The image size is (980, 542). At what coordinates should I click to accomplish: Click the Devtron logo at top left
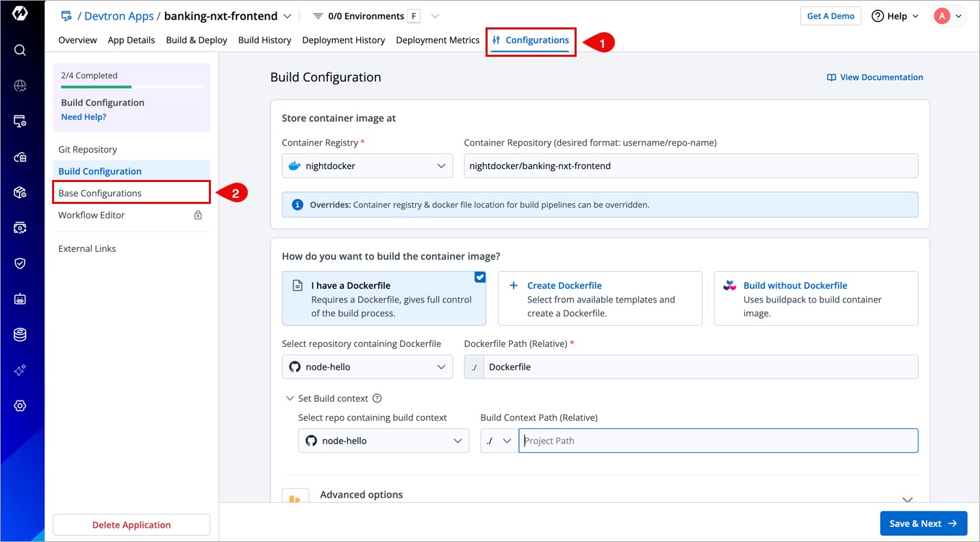pyautogui.click(x=20, y=14)
